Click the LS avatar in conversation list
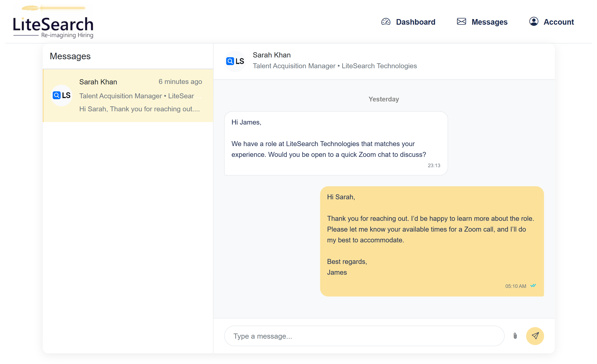 coord(62,95)
